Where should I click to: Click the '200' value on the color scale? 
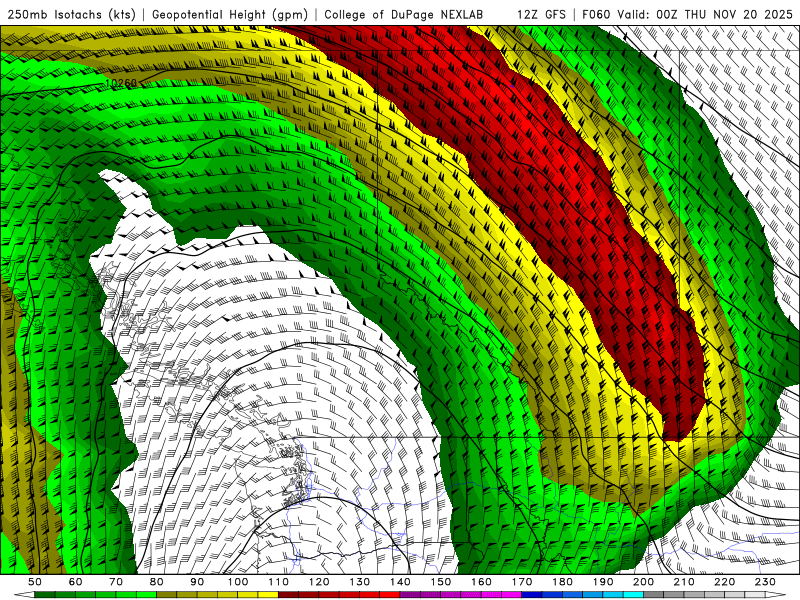click(x=643, y=582)
